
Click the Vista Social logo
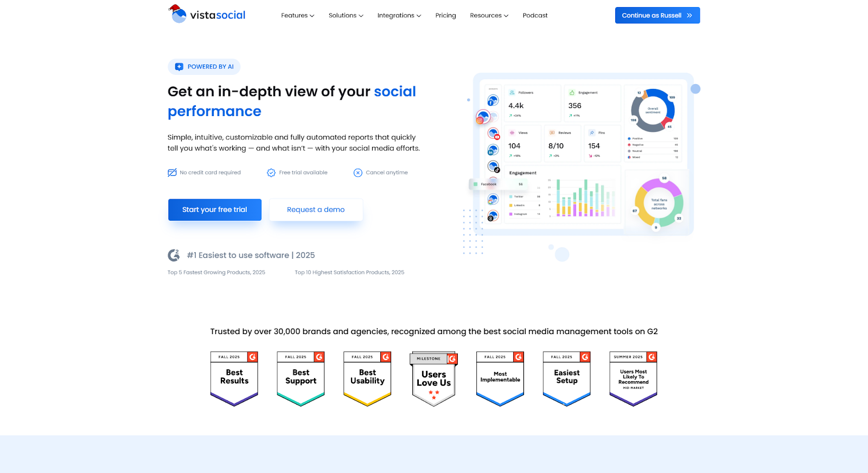207,15
